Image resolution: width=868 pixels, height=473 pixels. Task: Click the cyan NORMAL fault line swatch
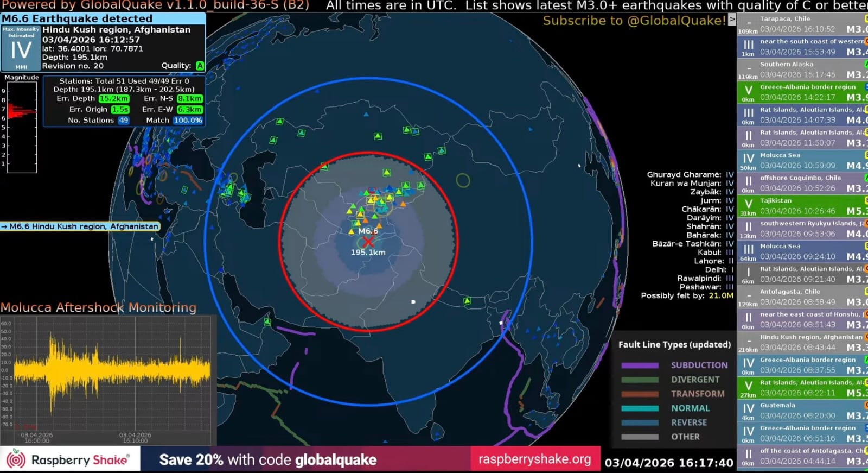coord(640,408)
